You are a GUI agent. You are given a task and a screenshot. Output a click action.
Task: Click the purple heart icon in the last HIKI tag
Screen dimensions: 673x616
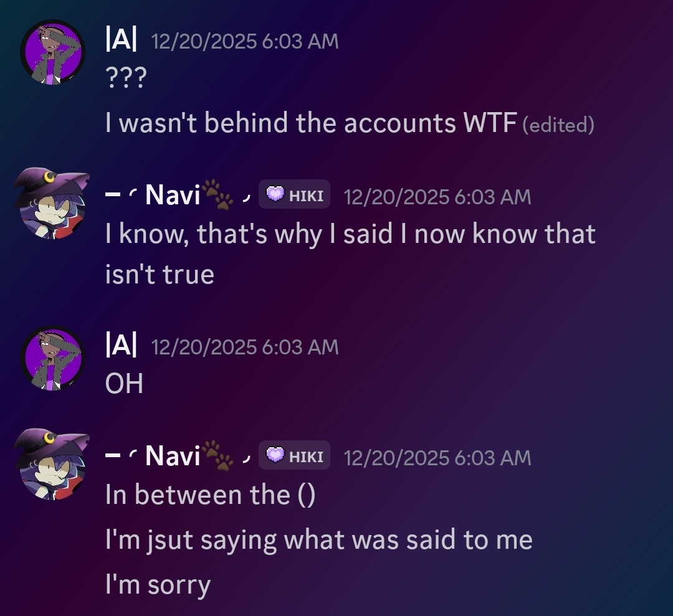[275, 456]
